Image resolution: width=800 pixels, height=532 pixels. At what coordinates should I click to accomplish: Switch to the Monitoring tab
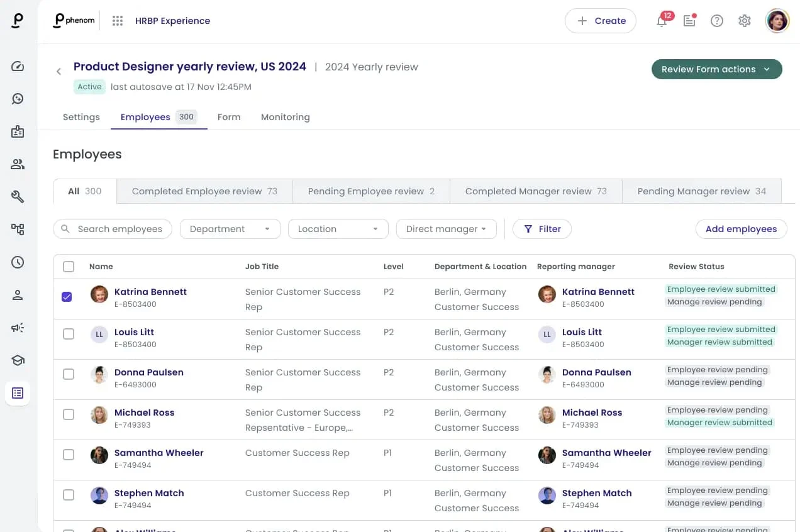(286, 117)
